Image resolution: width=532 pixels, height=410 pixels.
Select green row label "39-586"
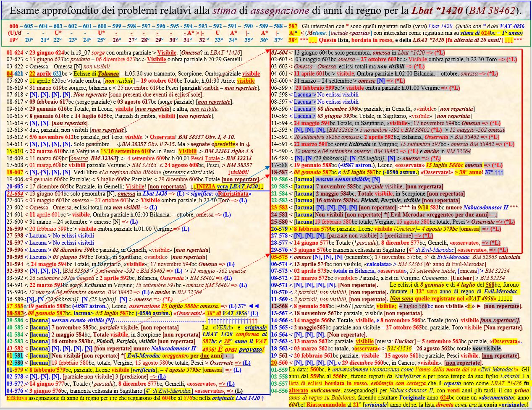[15, 320]
